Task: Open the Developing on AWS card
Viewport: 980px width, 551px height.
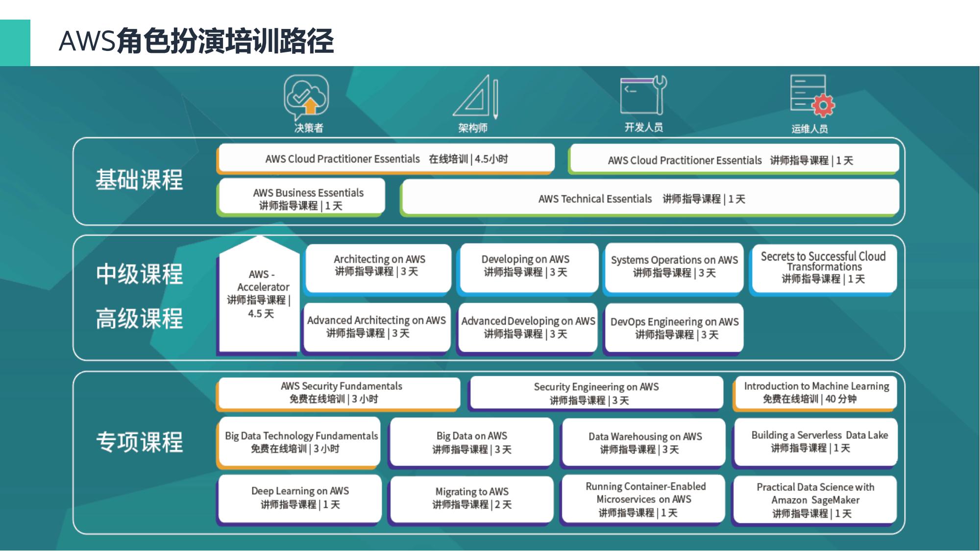Action: coord(527,269)
